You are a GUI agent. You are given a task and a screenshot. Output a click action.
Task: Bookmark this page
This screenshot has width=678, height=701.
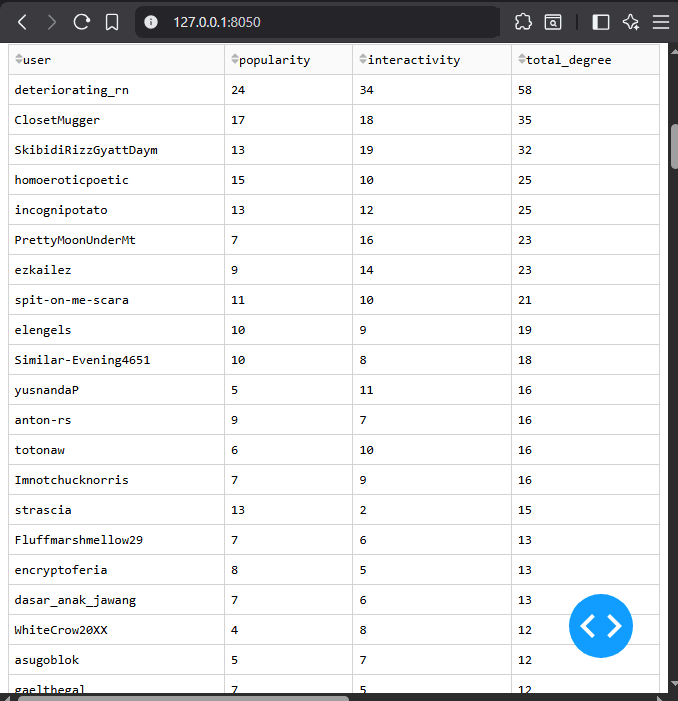112,22
